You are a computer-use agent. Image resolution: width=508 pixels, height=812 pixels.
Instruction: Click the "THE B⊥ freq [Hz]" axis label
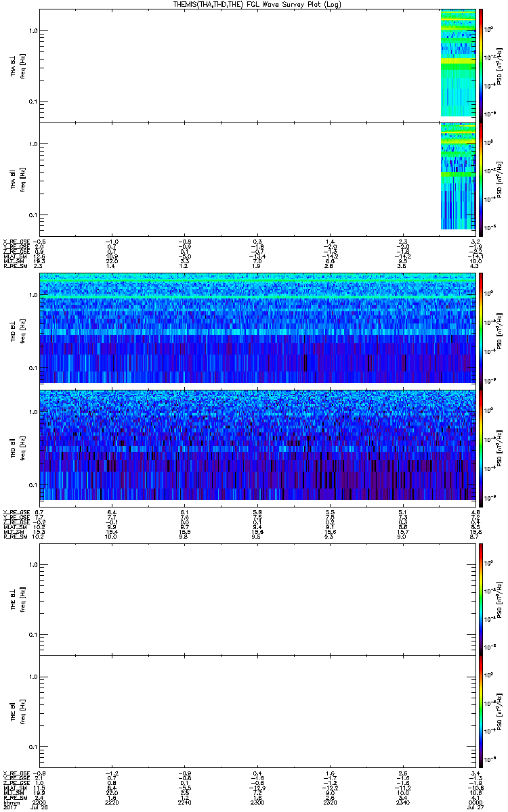click(17, 598)
